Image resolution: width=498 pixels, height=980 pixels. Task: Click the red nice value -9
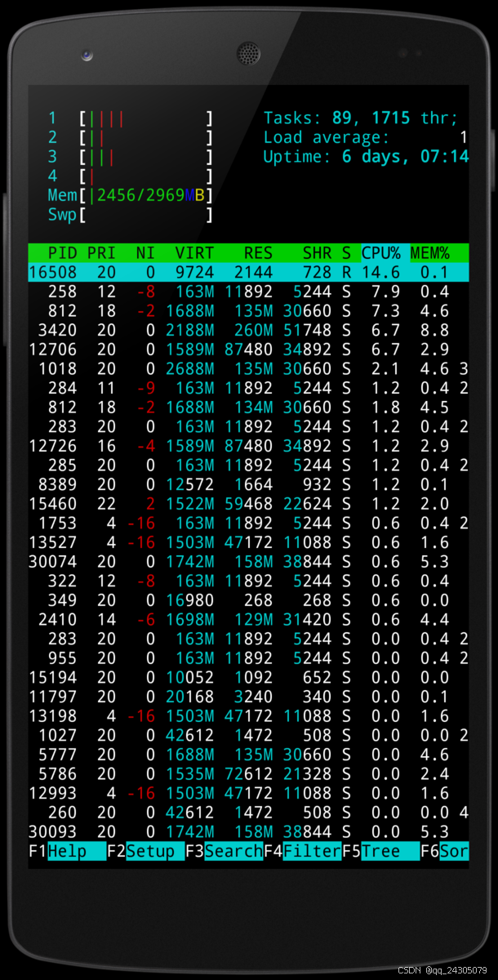146,388
